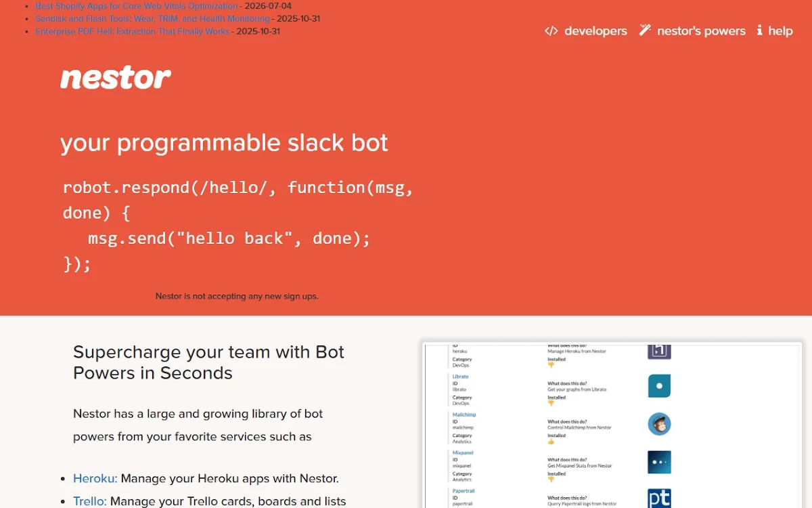This screenshot has height=508, width=812.
Task: Click the Mailchimp monkey logo in the screenshot
Action: (x=659, y=424)
